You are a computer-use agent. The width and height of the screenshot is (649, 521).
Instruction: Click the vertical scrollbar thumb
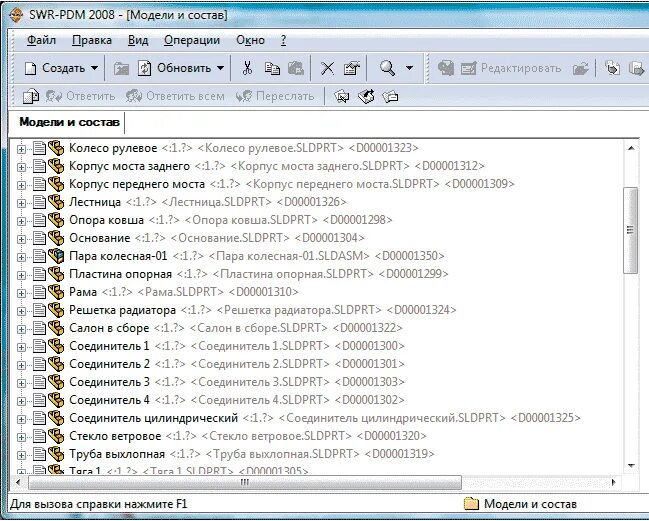pyautogui.click(x=630, y=230)
